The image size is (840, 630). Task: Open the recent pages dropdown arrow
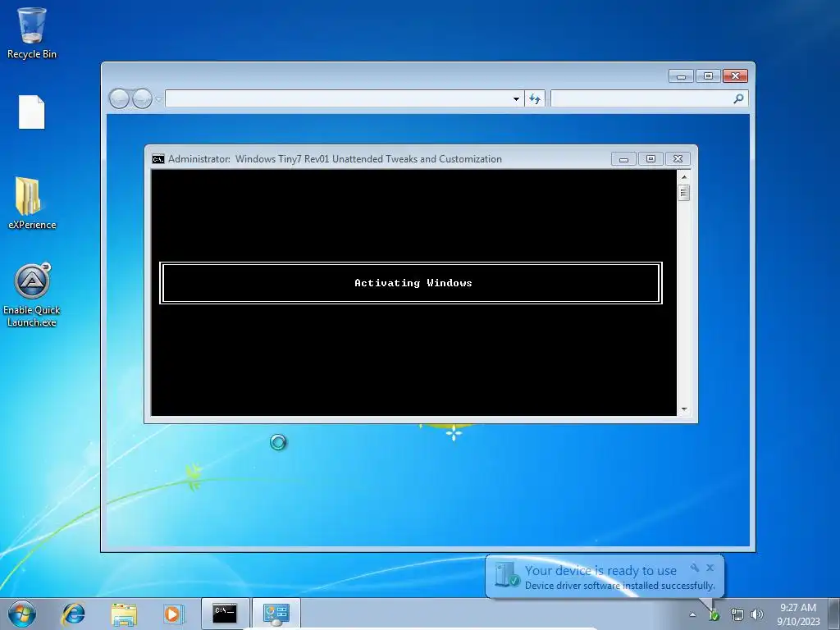pos(158,99)
